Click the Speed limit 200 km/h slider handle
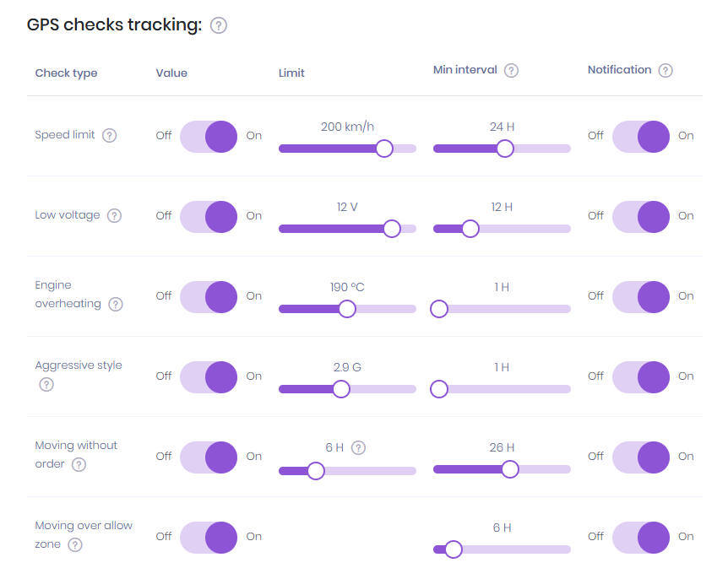 pyautogui.click(x=384, y=149)
